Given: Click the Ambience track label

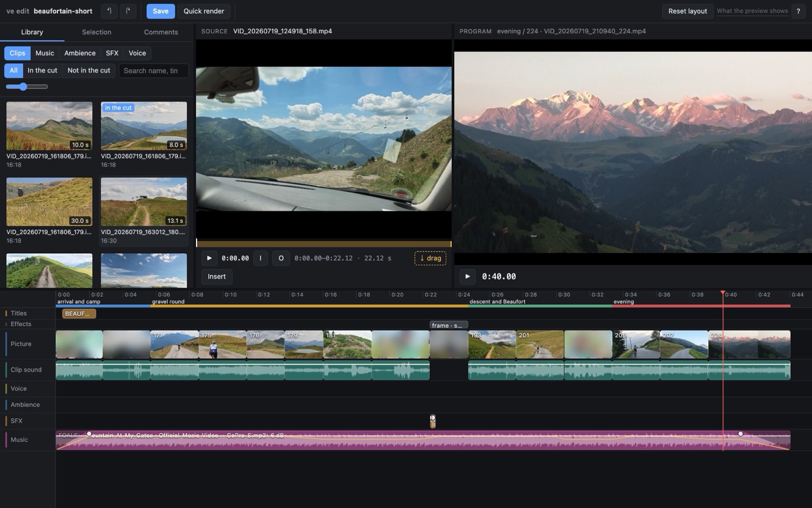Looking at the screenshot, I should coord(25,405).
